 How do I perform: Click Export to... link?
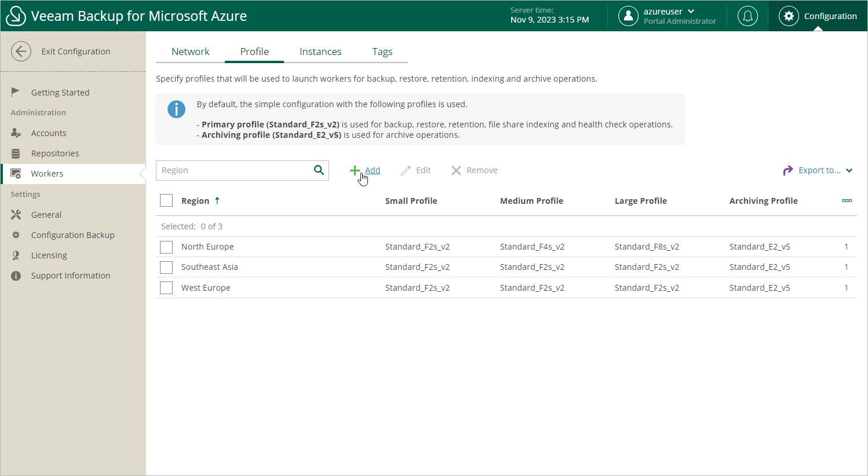coord(819,170)
